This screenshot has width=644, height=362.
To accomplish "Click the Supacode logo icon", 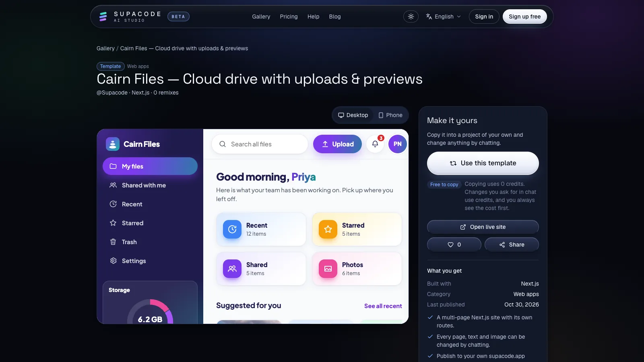I will (103, 16).
